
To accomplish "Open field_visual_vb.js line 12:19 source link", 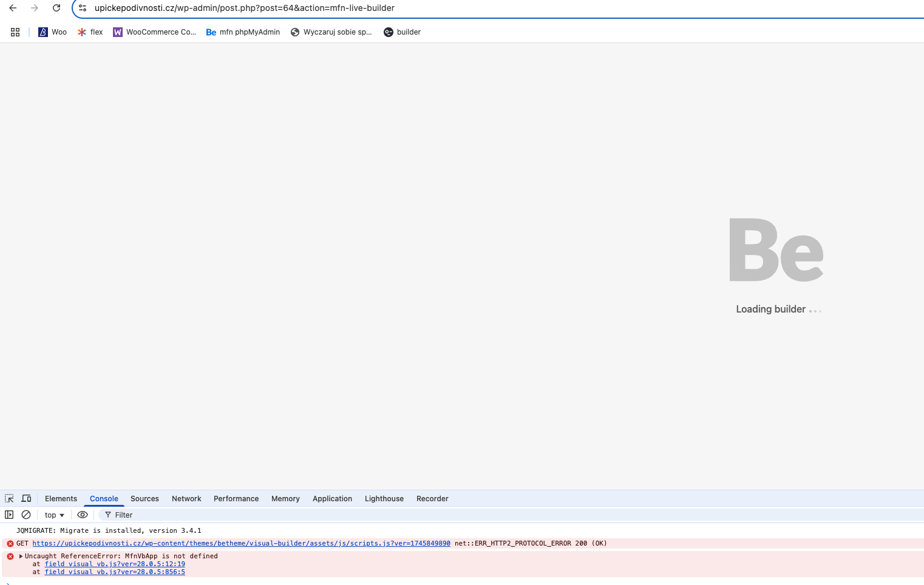I will point(115,564).
